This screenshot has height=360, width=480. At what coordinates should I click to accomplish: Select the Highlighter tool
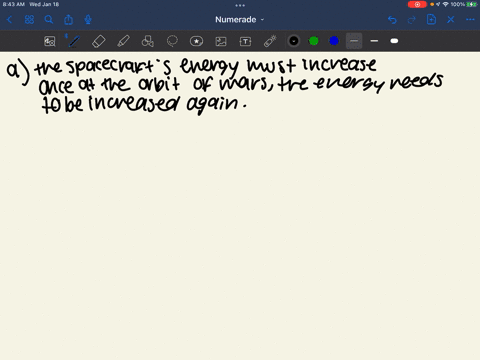(123, 41)
